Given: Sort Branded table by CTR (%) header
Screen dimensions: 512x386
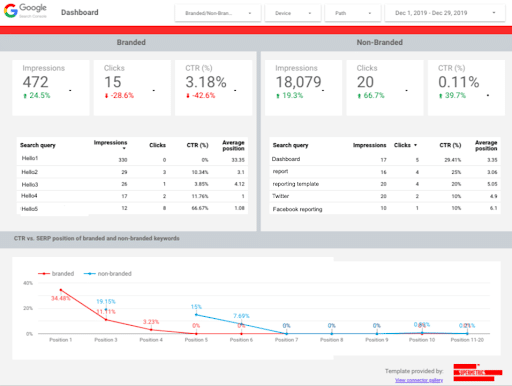Looking at the screenshot, I should [197, 145].
